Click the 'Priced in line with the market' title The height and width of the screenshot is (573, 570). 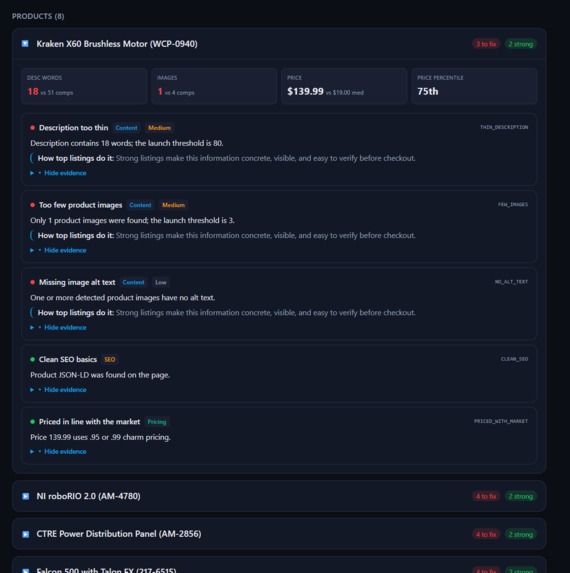[x=90, y=422]
